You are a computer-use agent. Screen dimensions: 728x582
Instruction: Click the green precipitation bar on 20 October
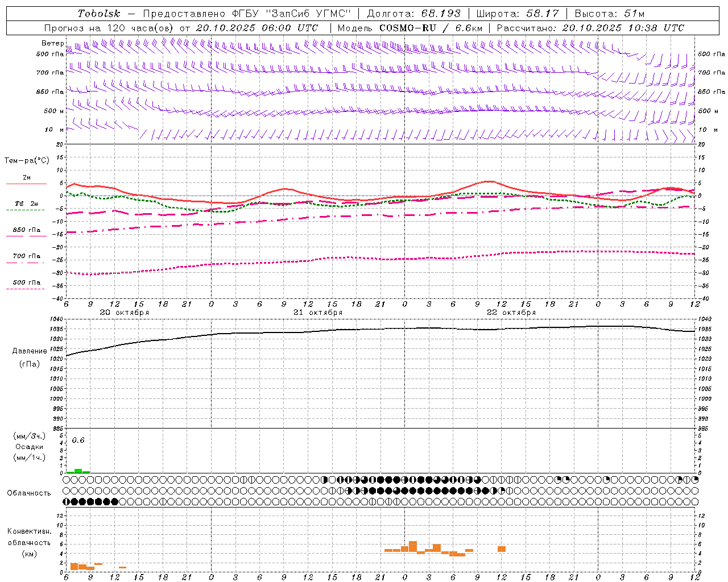click(78, 471)
